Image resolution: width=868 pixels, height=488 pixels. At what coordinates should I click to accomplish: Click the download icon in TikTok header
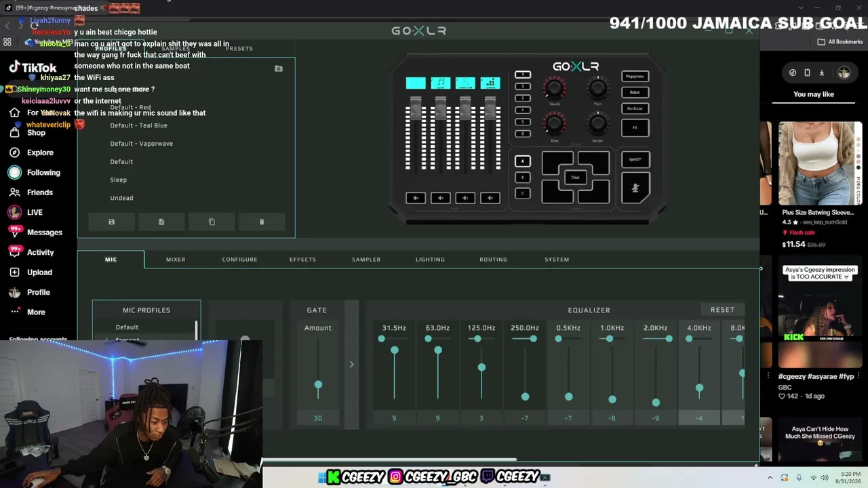pos(821,73)
